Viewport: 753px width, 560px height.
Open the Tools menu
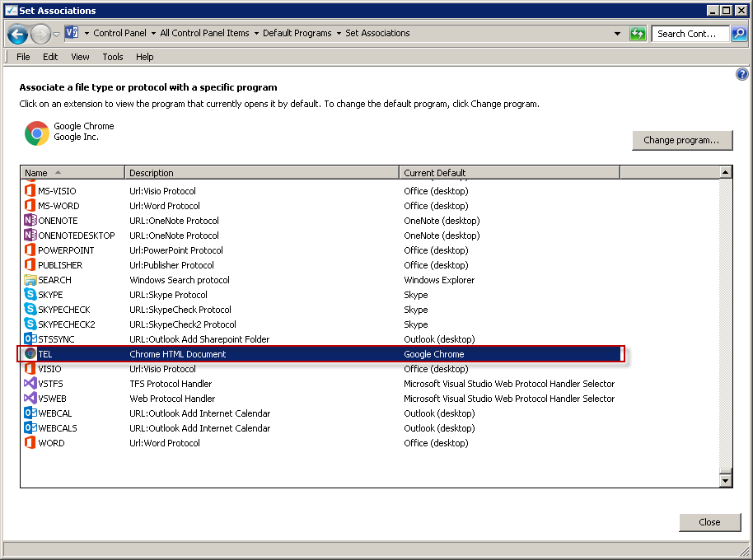[x=113, y=57]
